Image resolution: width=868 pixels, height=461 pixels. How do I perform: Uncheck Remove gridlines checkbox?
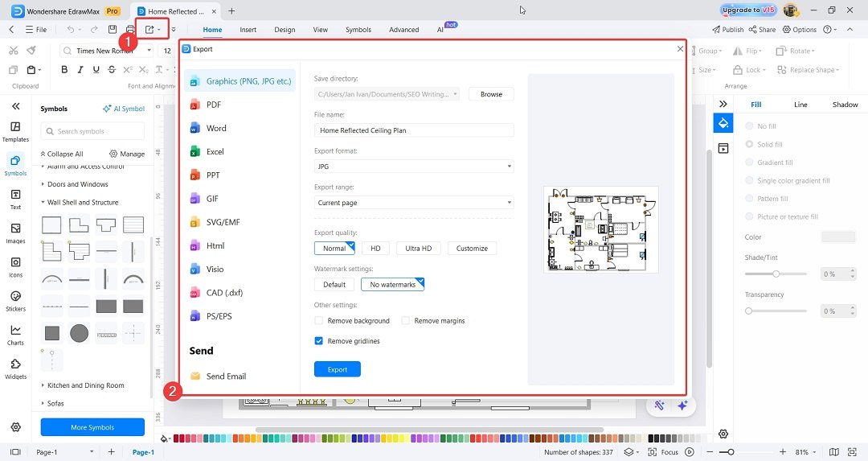point(318,341)
